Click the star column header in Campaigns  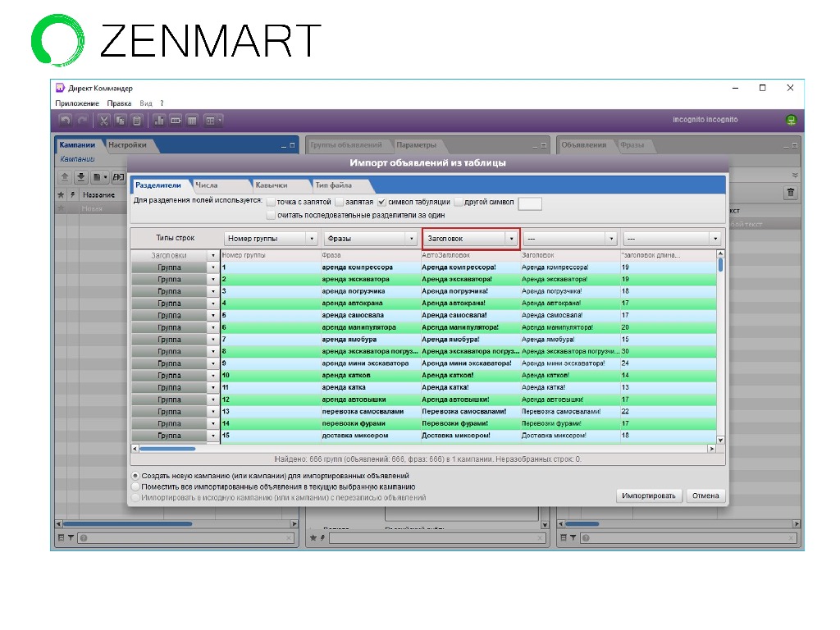pos(61,195)
